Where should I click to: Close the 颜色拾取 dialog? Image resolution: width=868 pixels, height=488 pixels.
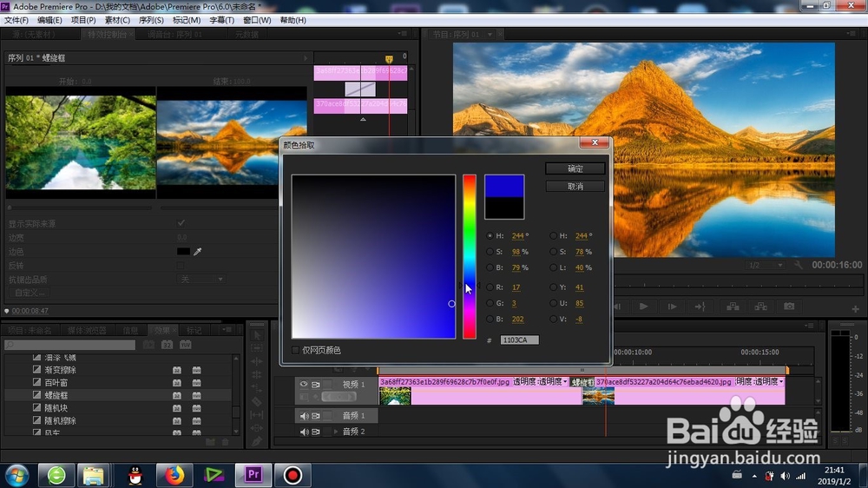(x=595, y=142)
